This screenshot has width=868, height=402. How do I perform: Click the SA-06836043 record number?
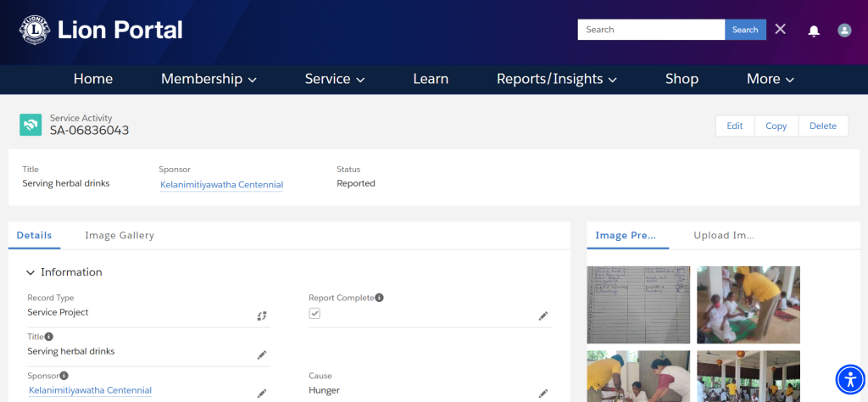coord(89,131)
